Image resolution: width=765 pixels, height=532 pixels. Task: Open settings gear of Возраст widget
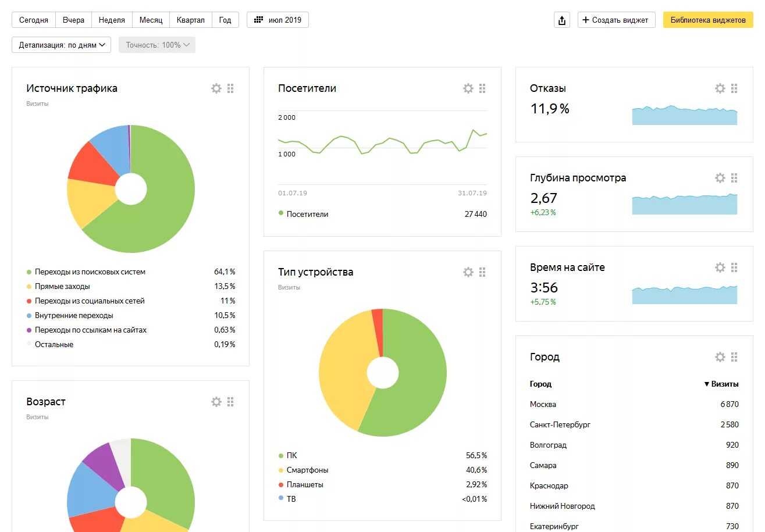click(216, 402)
